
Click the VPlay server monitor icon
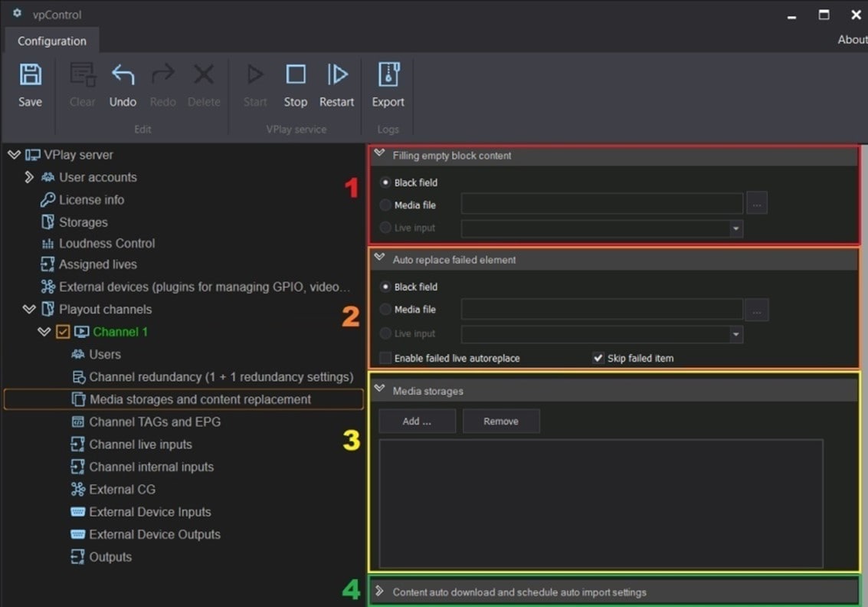(33, 155)
